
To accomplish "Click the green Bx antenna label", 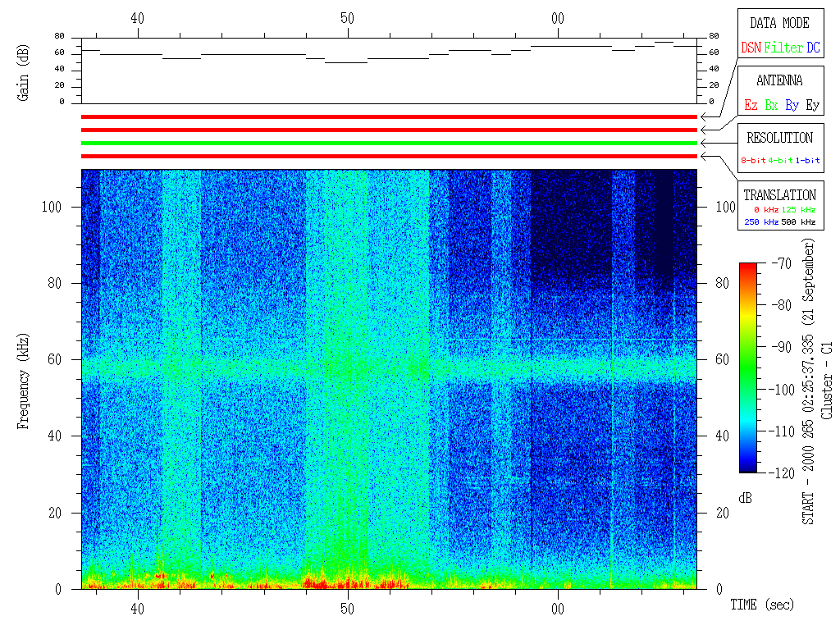I will coord(771,106).
